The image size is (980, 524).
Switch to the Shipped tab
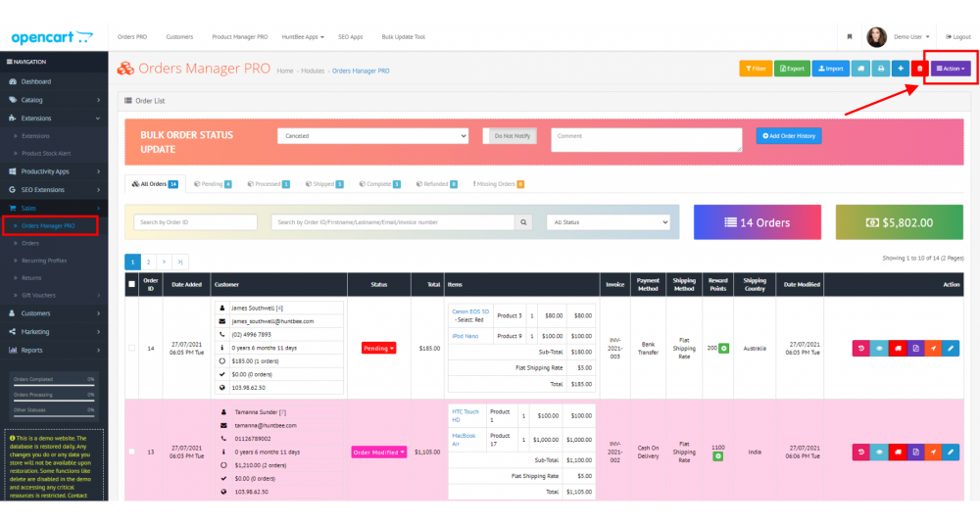(323, 184)
